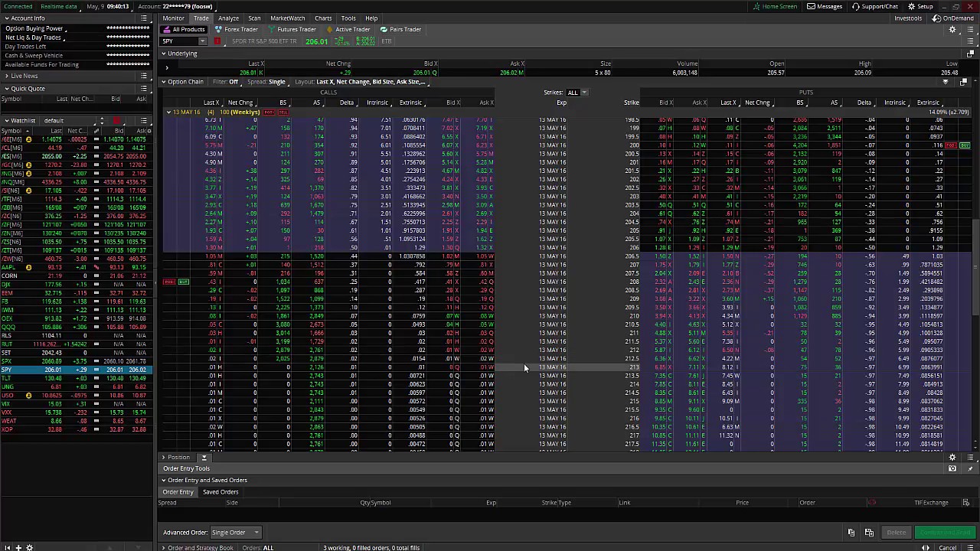
Task: Click the red link color box in Watchlist header
Action: [x=116, y=120]
